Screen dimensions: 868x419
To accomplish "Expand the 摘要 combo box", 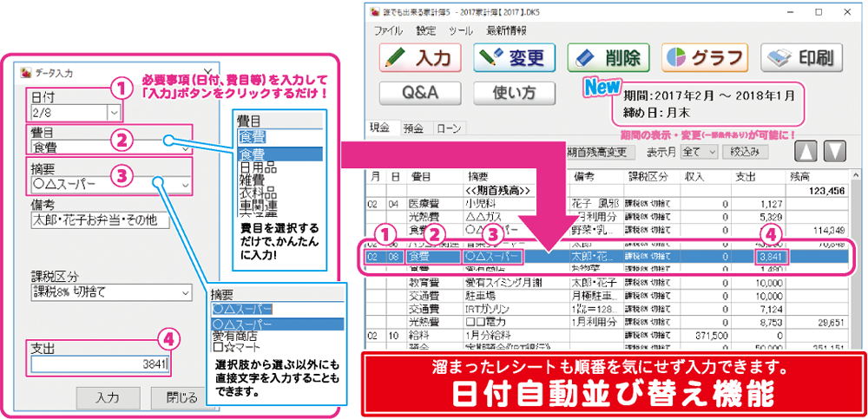I will pos(184,184).
